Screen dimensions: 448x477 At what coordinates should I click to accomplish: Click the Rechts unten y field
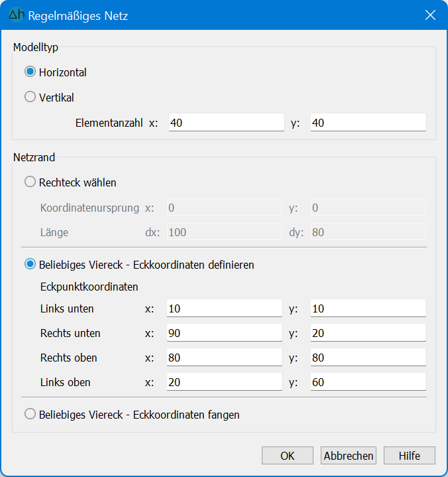[368, 333]
